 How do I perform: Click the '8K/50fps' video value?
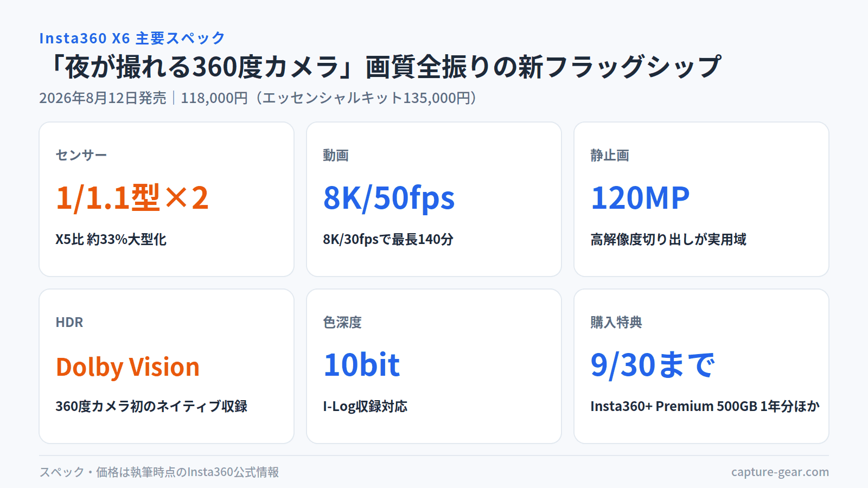tap(389, 198)
